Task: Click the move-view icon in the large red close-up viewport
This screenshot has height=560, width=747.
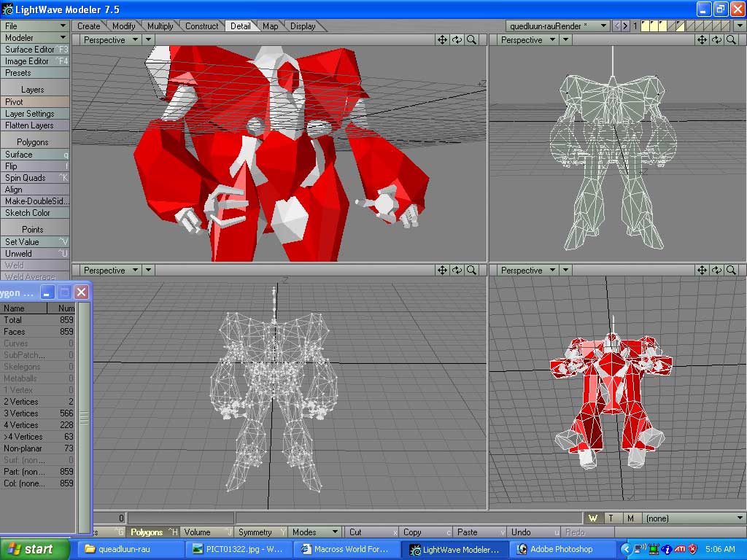Action: [442, 40]
